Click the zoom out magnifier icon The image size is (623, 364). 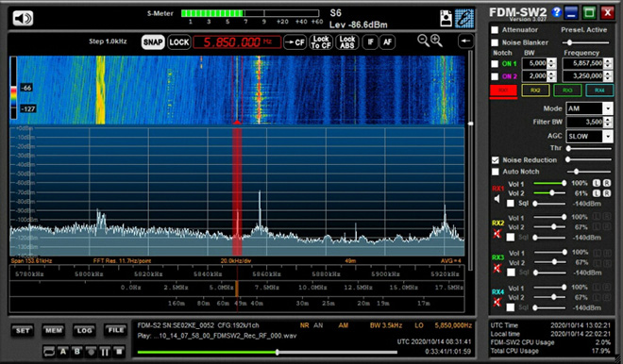(424, 41)
